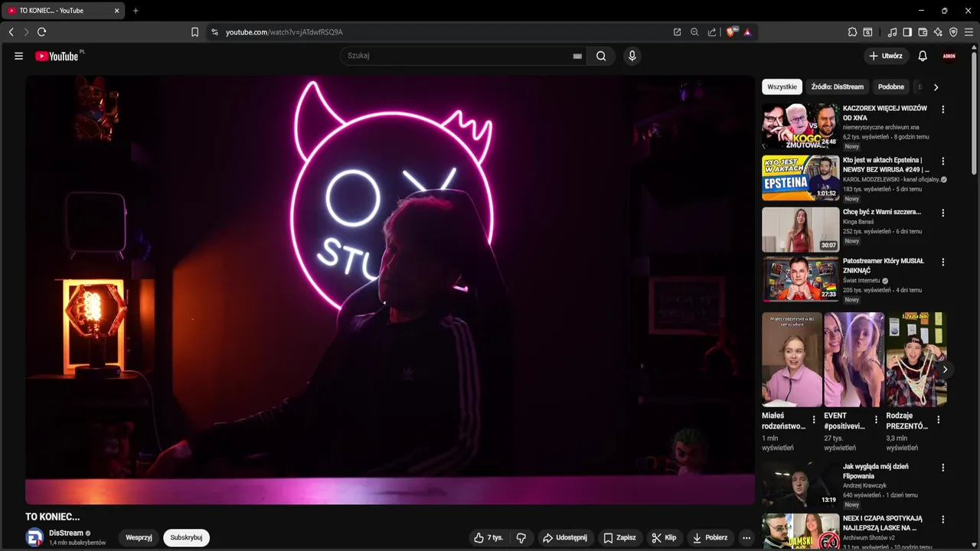Viewport: 980px width, 551px height.
Task: Click the Udostępnij share button
Action: pyautogui.click(x=565, y=538)
